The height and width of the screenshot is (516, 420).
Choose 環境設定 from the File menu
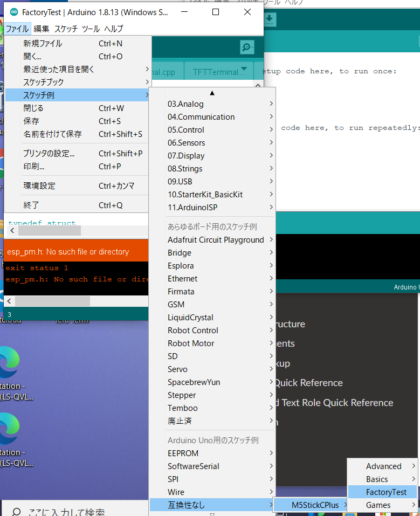(39, 185)
